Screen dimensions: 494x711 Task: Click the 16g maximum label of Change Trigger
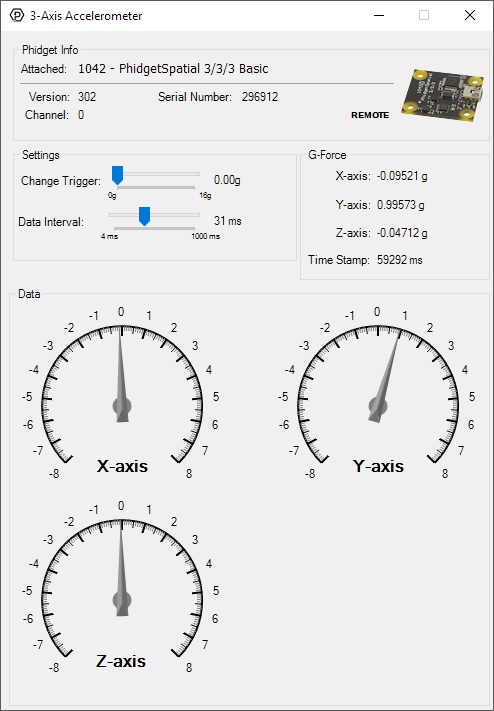point(205,195)
